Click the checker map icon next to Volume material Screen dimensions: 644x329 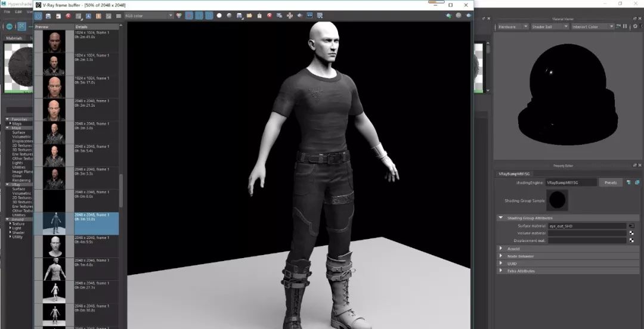pyautogui.click(x=631, y=233)
